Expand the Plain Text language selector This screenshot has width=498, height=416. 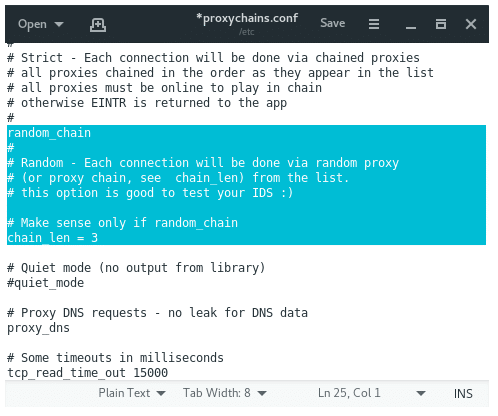(132, 393)
